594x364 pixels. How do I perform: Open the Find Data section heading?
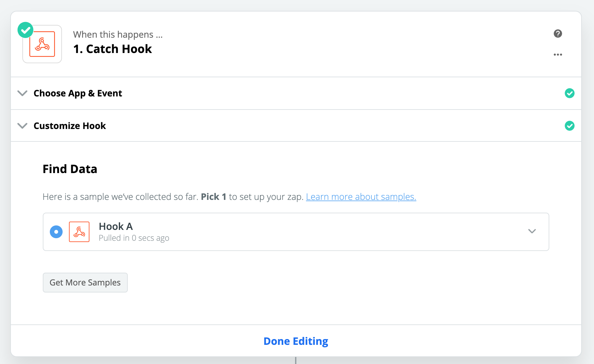click(70, 169)
